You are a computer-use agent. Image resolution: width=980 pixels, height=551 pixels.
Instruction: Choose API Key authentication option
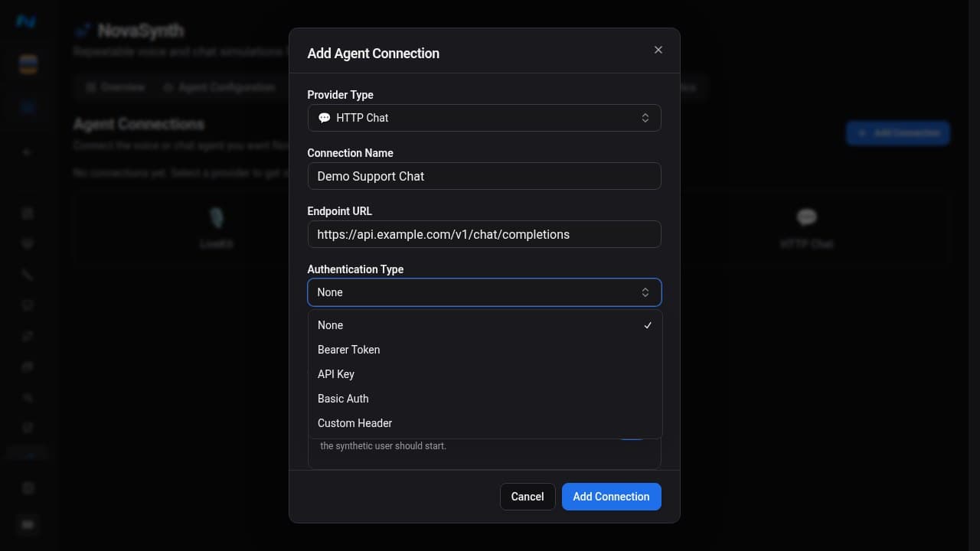click(x=485, y=374)
